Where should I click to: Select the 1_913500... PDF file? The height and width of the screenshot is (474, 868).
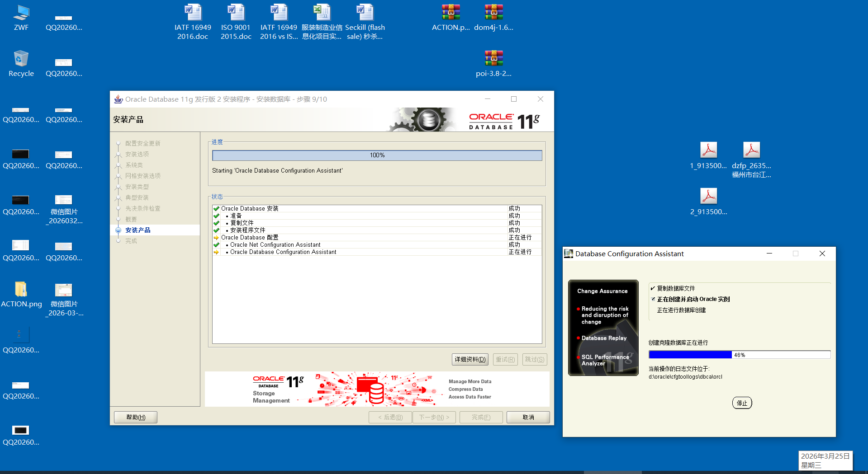(x=708, y=156)
